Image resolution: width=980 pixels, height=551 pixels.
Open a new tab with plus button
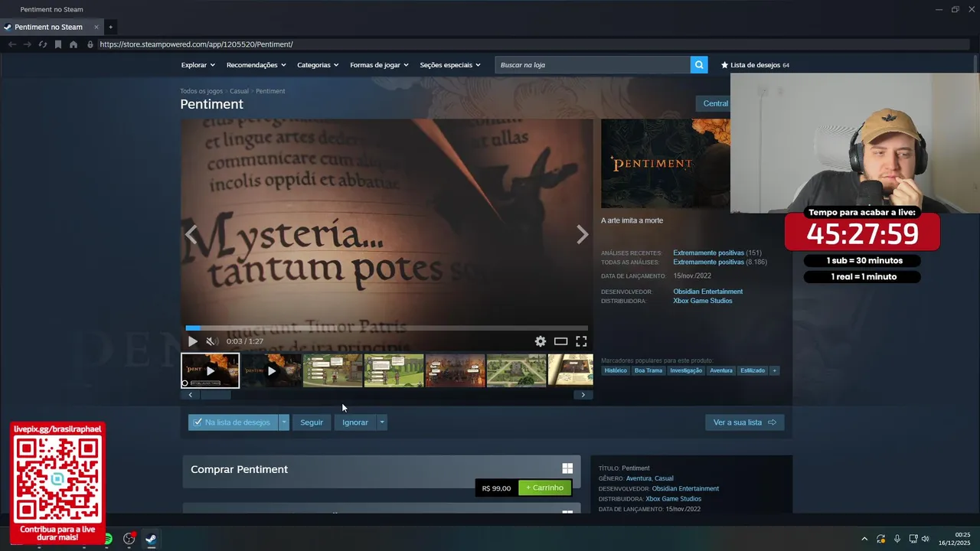click(x=110, y=27)
